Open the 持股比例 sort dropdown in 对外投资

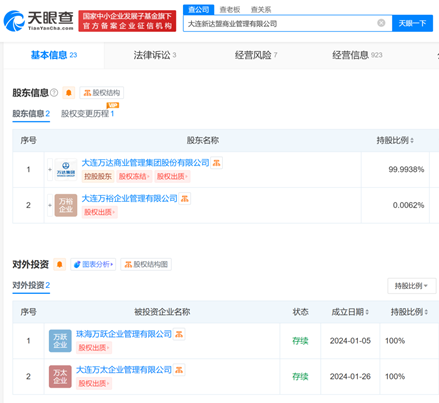tap(412, 286)
